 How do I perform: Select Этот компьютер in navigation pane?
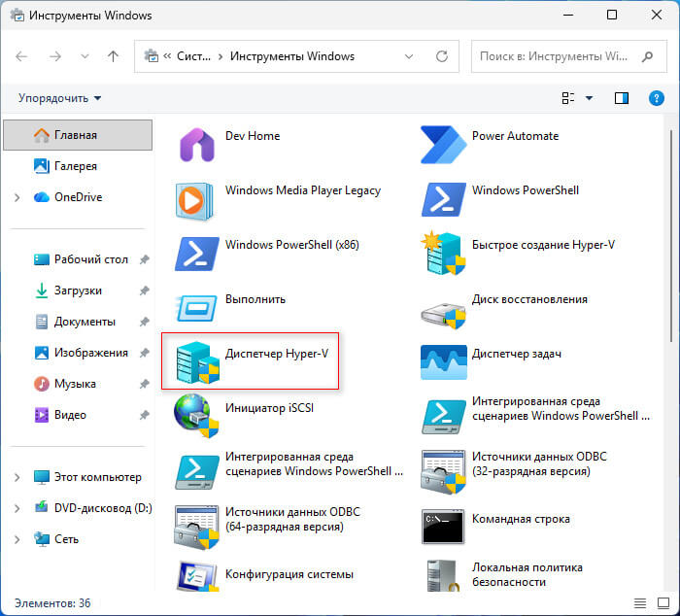tap(78, 477)
